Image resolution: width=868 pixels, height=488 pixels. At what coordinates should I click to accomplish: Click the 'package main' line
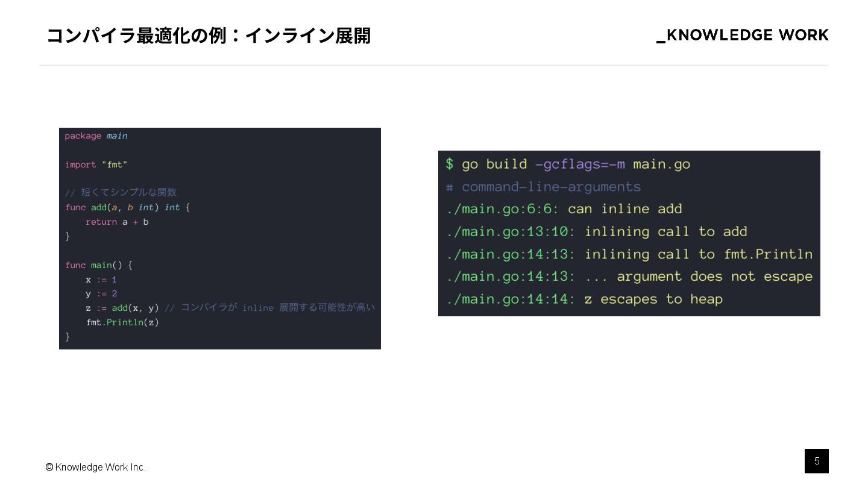[x=96, y=136]
